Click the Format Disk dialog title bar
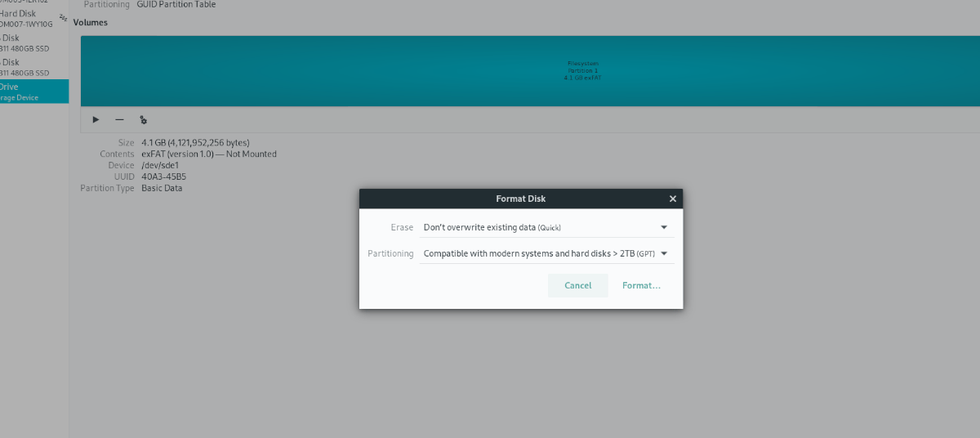 click(x=521, y=199)
